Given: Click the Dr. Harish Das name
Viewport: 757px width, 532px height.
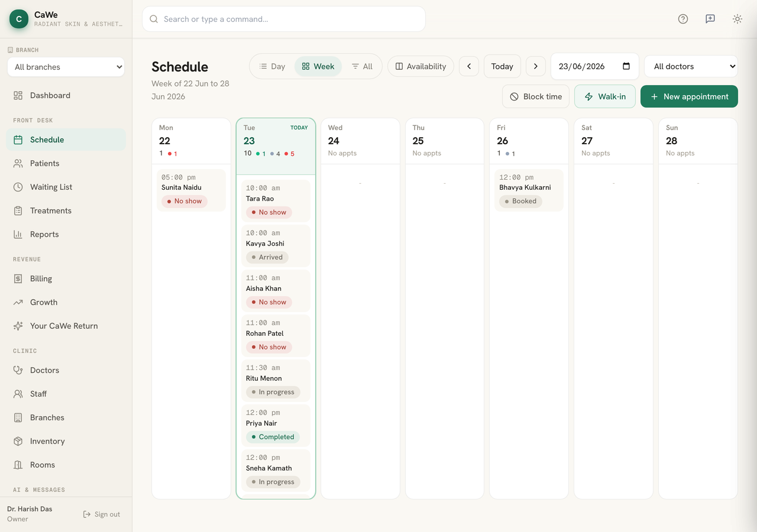Looking at the screenshot, I should pos(30,509).
